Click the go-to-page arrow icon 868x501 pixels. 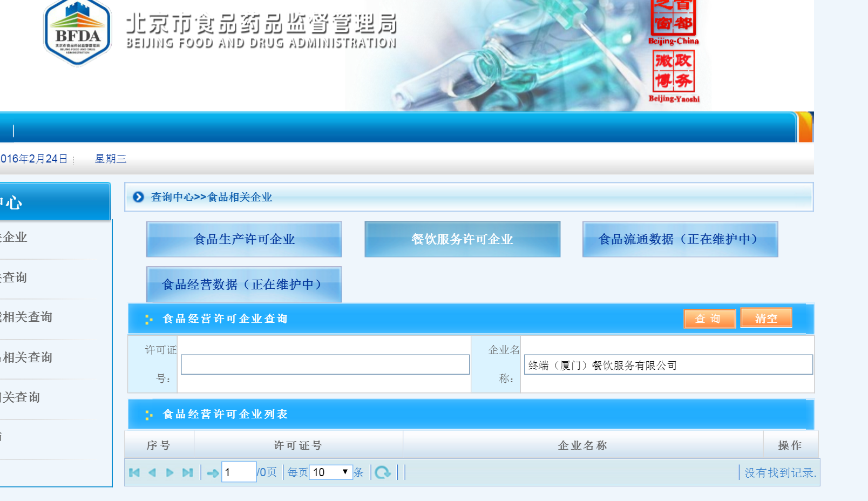(213, 473)
